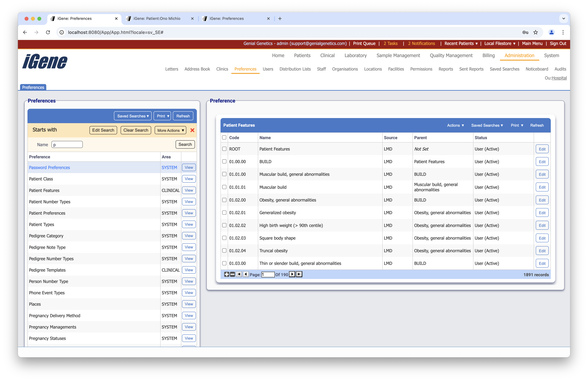This screenshot has width=588, height=381.
Task: Close the search criteria via the red X icon
Action: (x=192, y=130)
